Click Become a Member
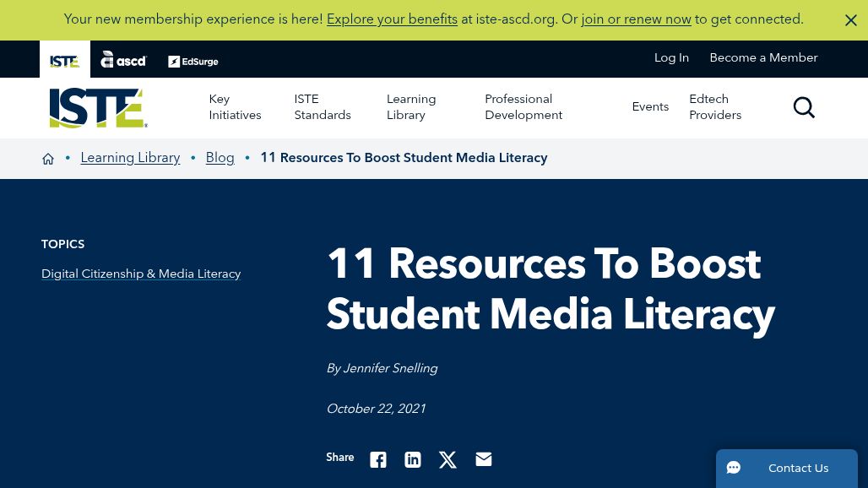The image size is (868, 488). point(763,58)
